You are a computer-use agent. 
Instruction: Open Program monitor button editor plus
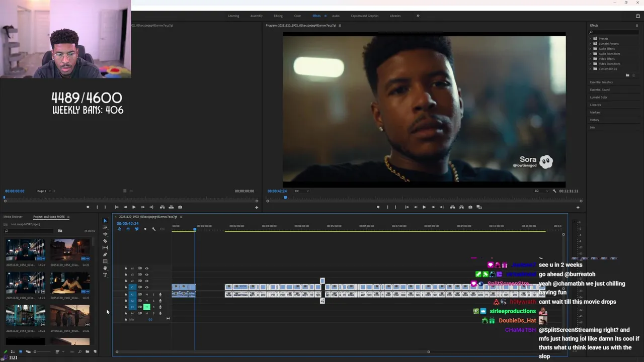pyautogui.click(x=578, y=207)
